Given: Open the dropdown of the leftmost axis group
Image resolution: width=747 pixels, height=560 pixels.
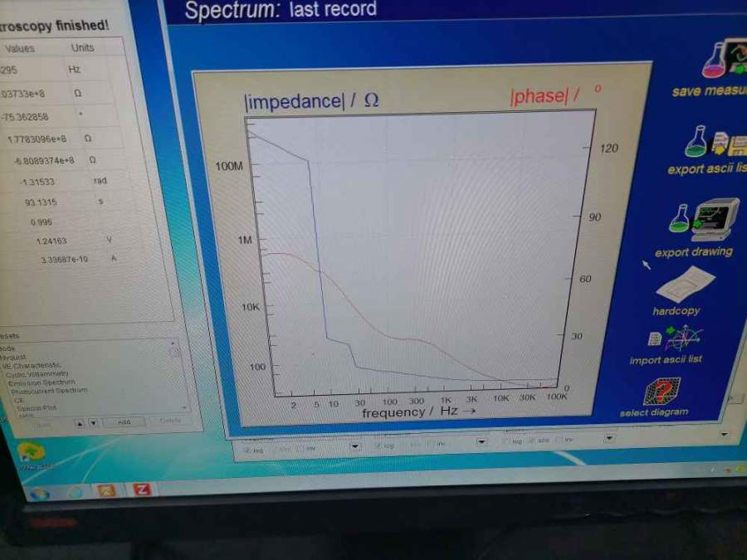Looking at the screenshot, I should (355, 446).
